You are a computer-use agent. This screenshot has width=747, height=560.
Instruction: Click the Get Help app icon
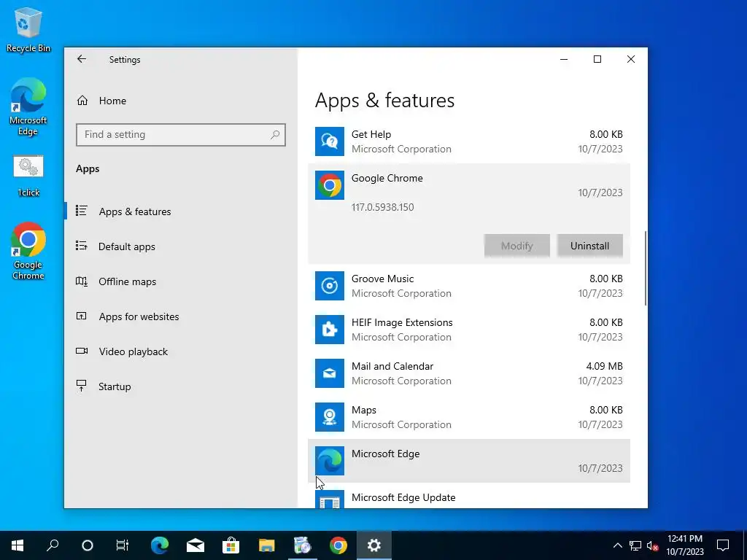[x=330, y=141]
